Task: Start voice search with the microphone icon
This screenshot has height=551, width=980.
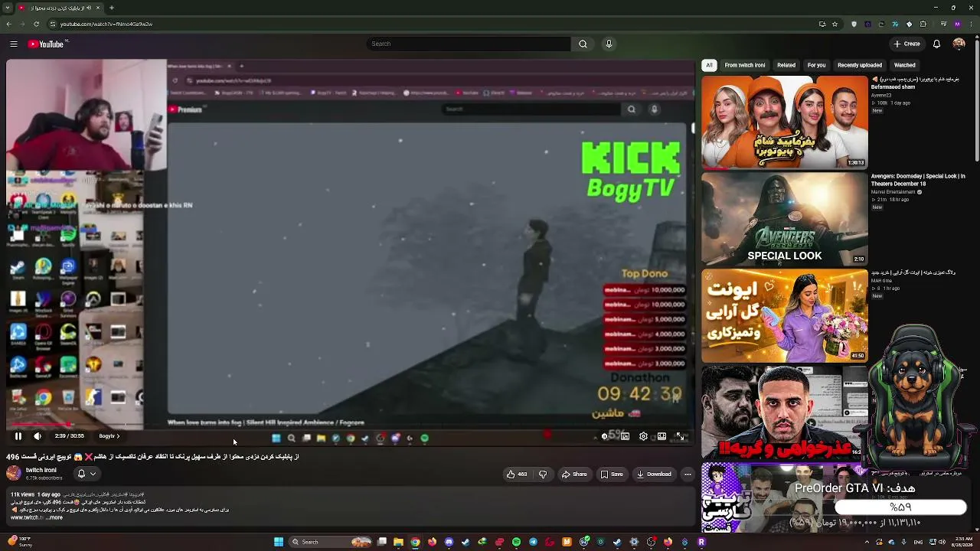Action: (x=609, y=44)
